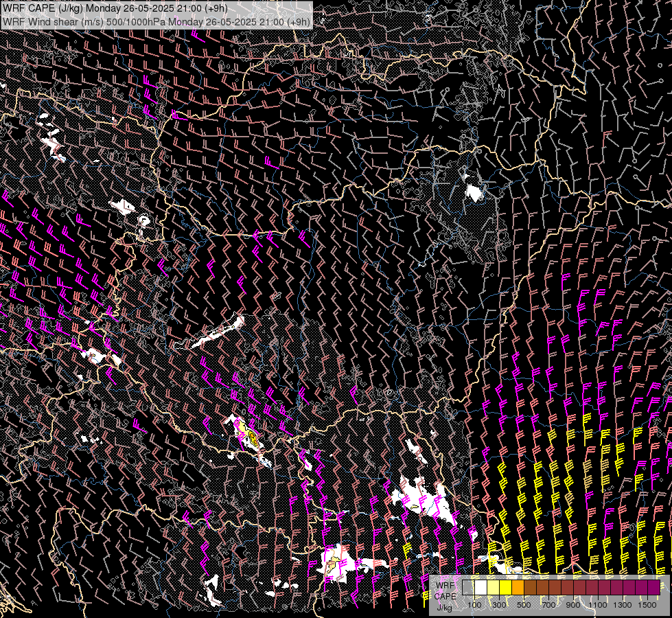Click the legend value '900'
Viewport: 672px width, 618px height.
[x=573, y=605]
